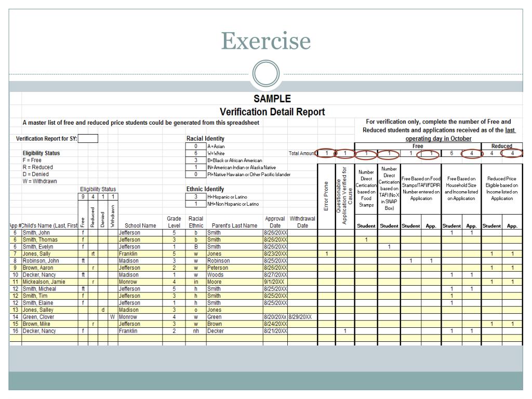
Task: Click the "Smith, Micheal" child name cell
Action: tap(49, 289)
